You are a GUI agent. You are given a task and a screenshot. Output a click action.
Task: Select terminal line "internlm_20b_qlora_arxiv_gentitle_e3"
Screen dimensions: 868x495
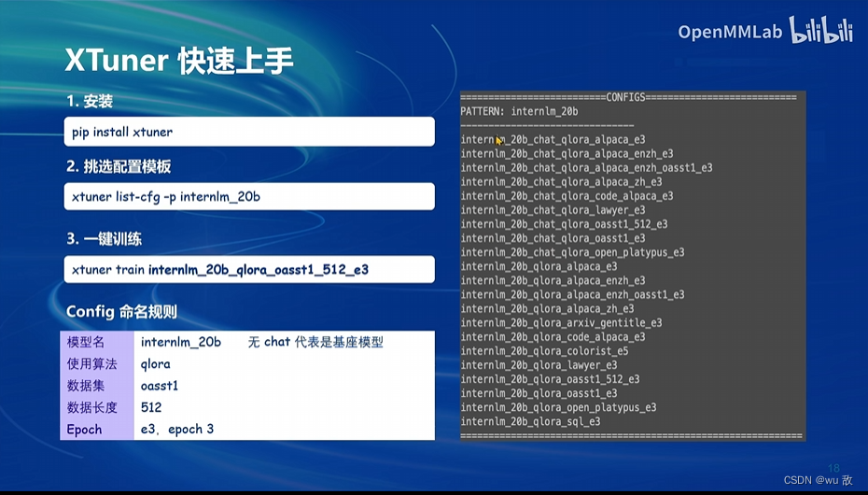coord(561,323)
